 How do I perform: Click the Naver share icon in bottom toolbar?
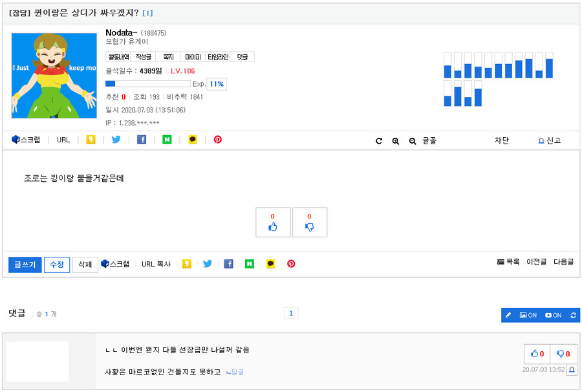[x=250, y=264]
